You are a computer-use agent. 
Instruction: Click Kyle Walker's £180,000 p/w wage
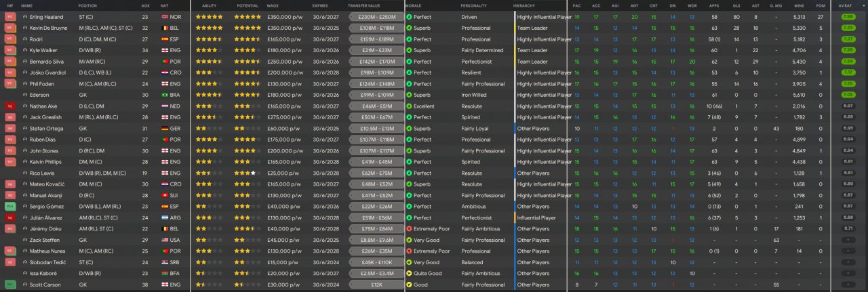[x=284, y=51]
